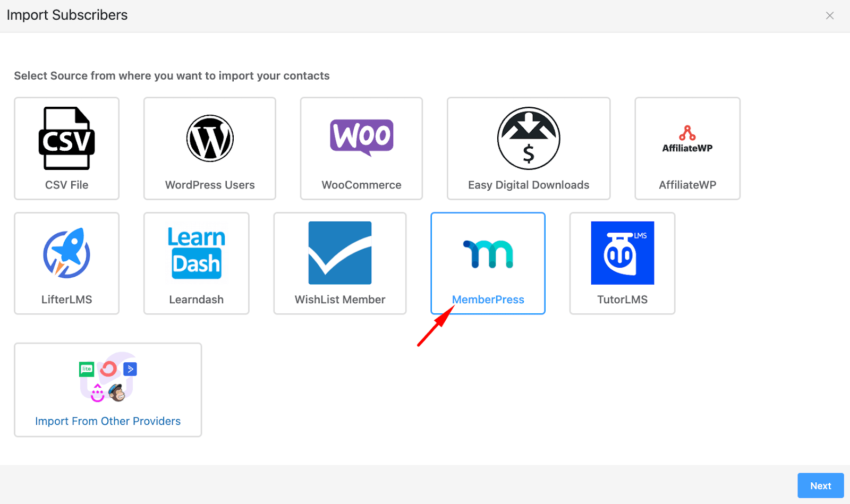The height and width of the screenshot is (504, 850).
Task: Pick the LearnDash logo
Action: pos(197,253)
